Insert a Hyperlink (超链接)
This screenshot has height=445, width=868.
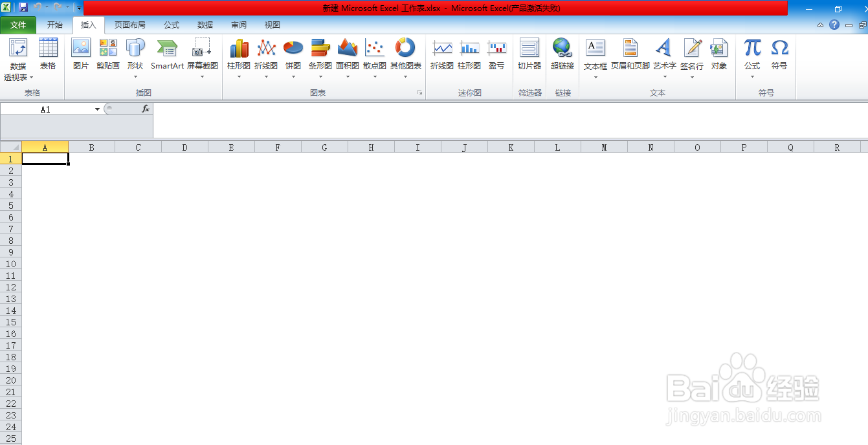562,54
